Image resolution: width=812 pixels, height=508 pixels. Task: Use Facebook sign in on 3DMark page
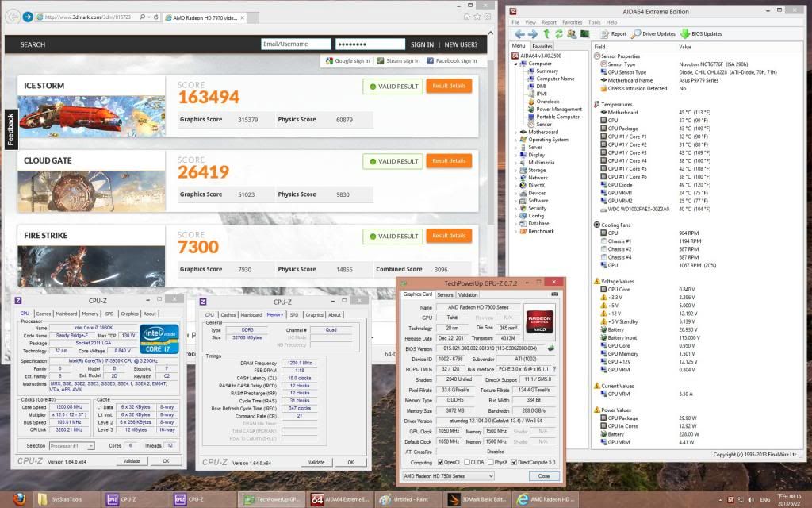(x=451, y=60)
